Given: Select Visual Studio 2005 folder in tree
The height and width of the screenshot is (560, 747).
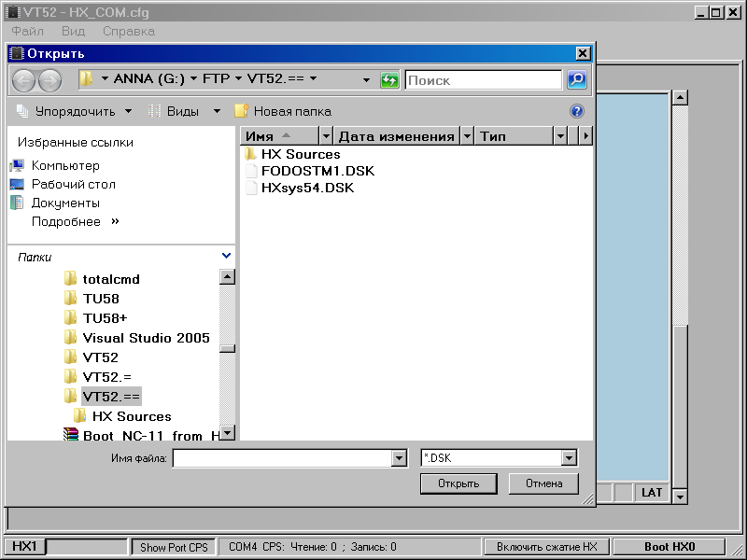Looking at the screenshot, I should coord(146,338).
